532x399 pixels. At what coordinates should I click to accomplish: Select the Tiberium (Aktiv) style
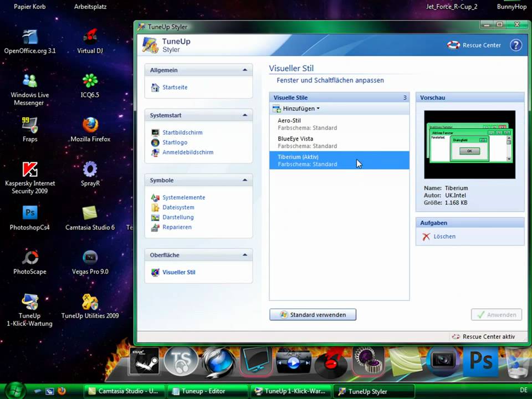point(339,160)
